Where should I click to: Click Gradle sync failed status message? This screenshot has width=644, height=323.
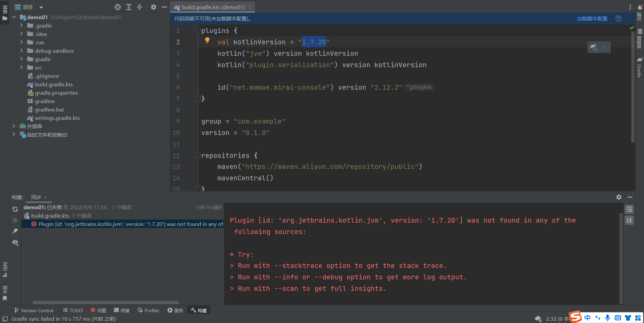tap(64, 319)
